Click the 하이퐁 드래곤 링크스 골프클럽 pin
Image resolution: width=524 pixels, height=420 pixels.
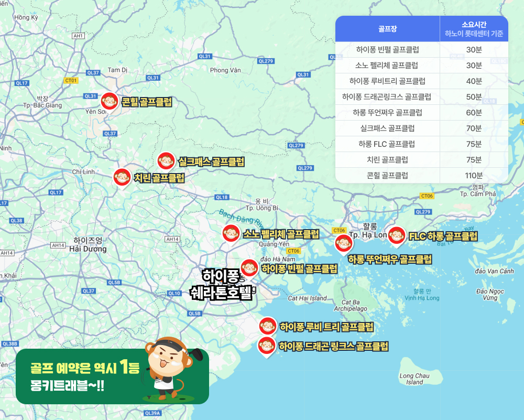[267, 346]
